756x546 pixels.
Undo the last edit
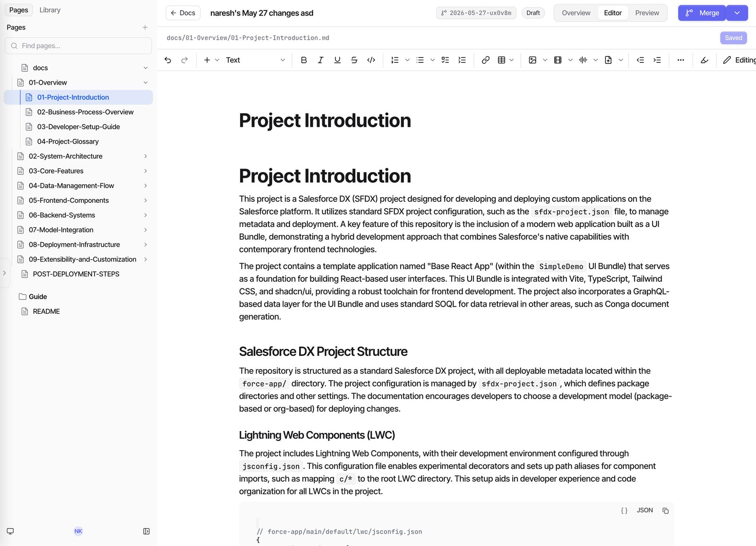(168, 60)
